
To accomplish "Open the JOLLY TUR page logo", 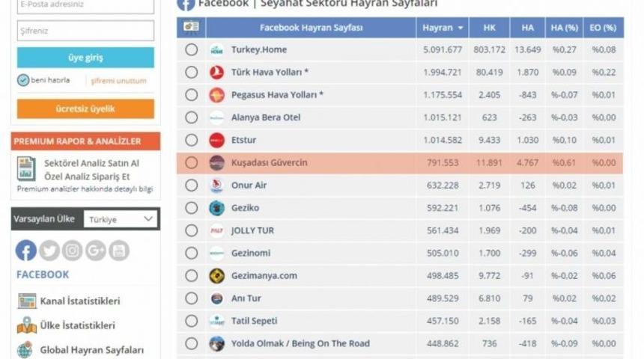I will [x=216, y=230].
